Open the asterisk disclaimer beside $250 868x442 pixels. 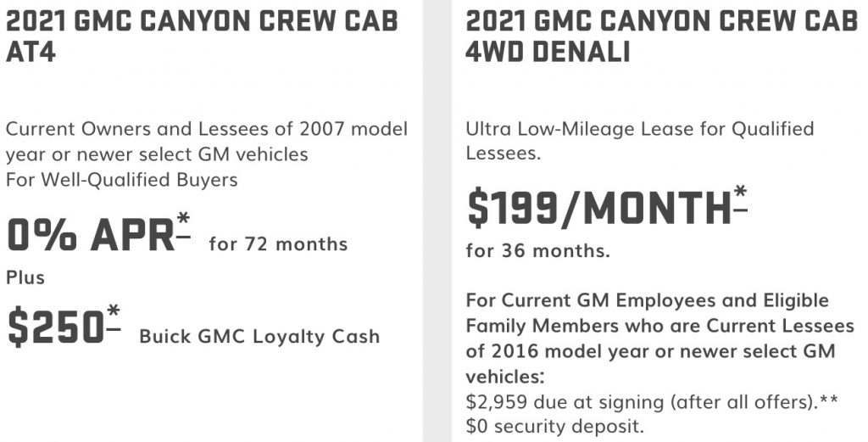[114, 318]
